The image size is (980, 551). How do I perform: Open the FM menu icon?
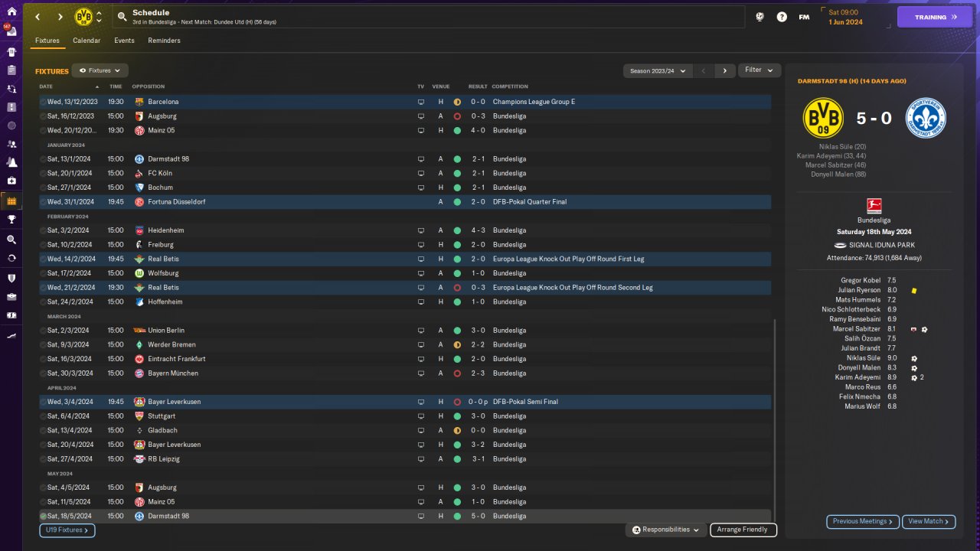pos(804,17)
